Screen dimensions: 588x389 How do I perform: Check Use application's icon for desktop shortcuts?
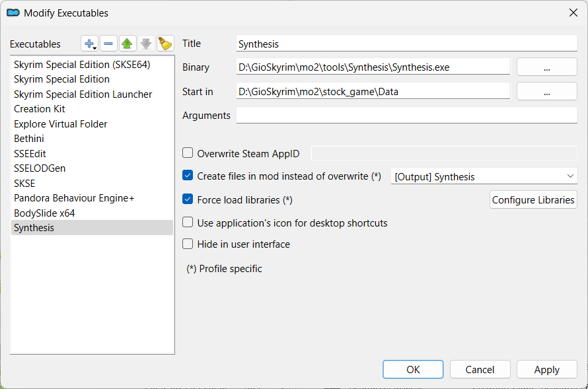187,223
